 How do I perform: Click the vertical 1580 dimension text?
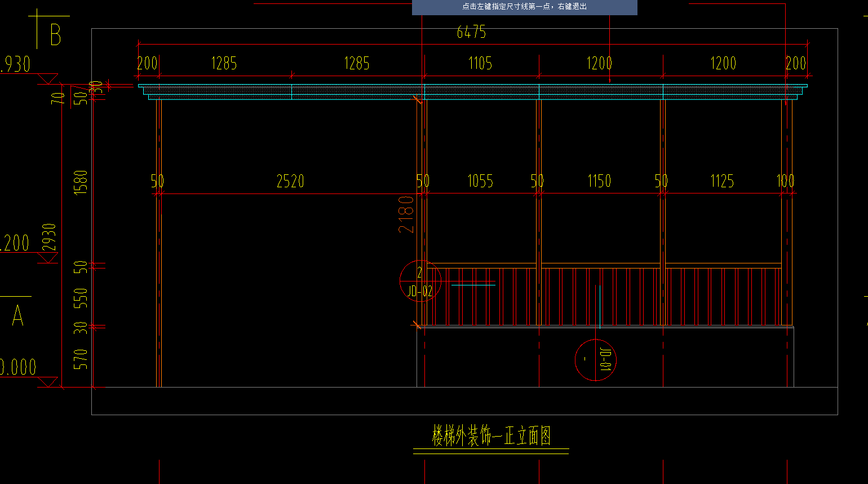point(81,182)
